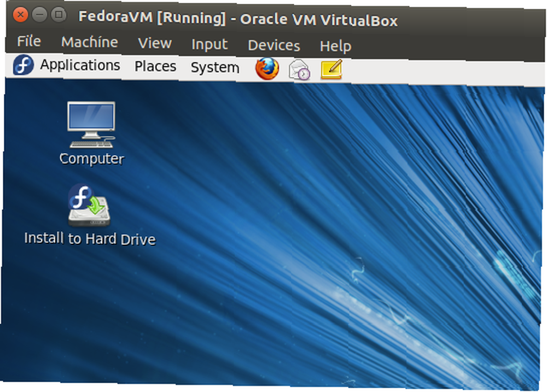Open the VirtualBox File menu
Screen dimensions: 547x392
29,41
